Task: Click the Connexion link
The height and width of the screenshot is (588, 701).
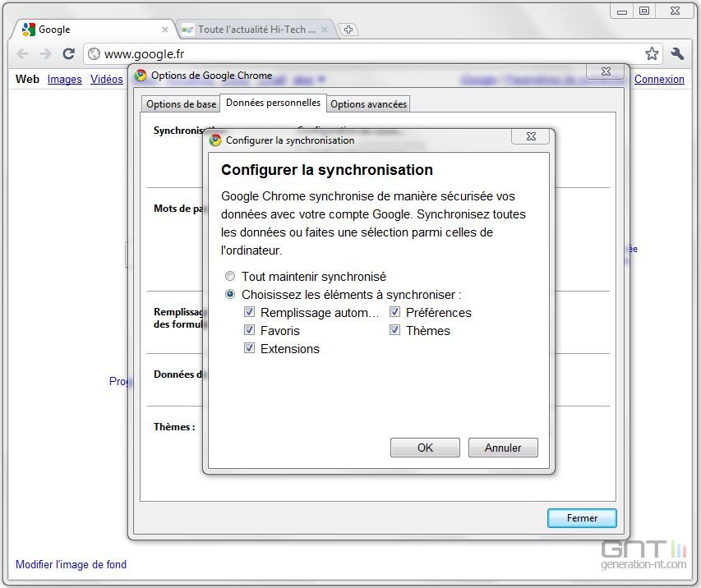Action: coord(659,79)
